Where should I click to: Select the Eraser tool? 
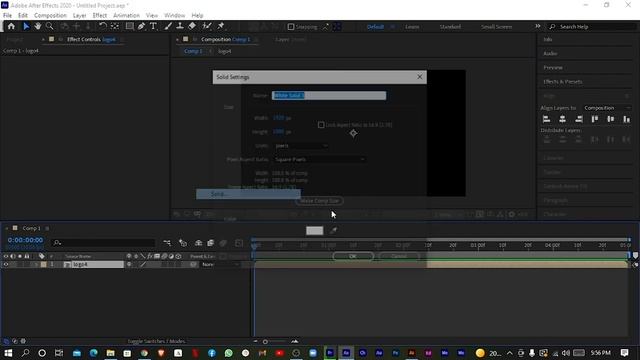pyautogui.click(x=192, y=26)
